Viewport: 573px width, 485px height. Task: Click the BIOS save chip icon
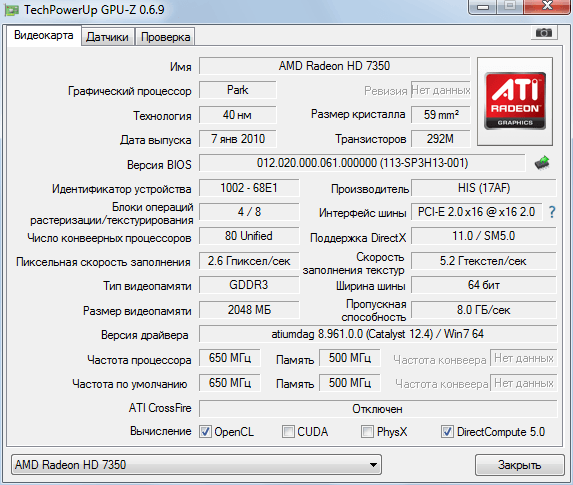(542, 163)
